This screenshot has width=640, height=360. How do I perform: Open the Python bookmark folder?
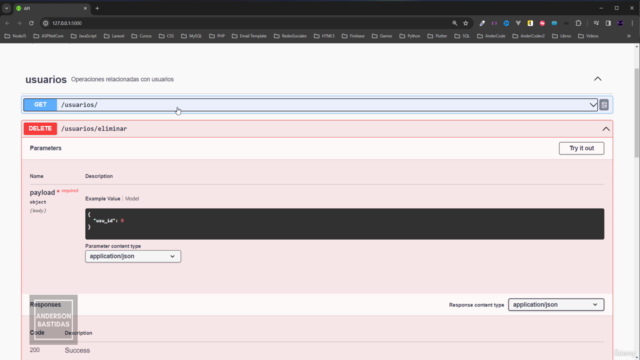(410, 36)
